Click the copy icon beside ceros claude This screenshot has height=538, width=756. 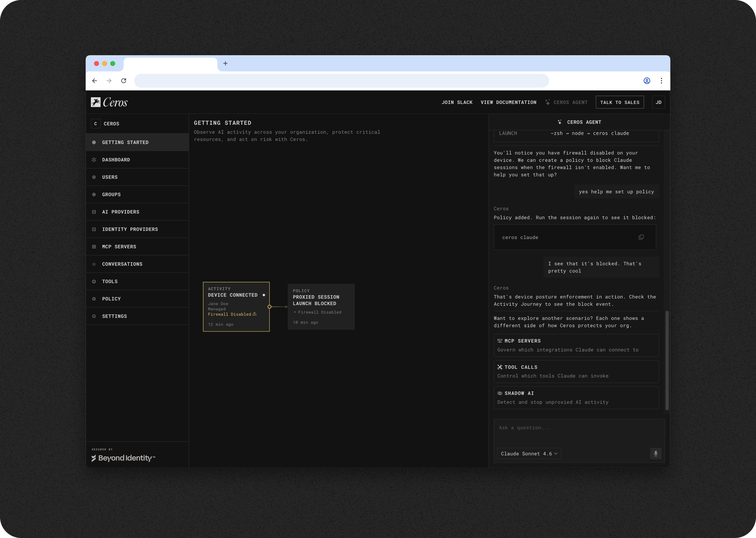point(641,237)
